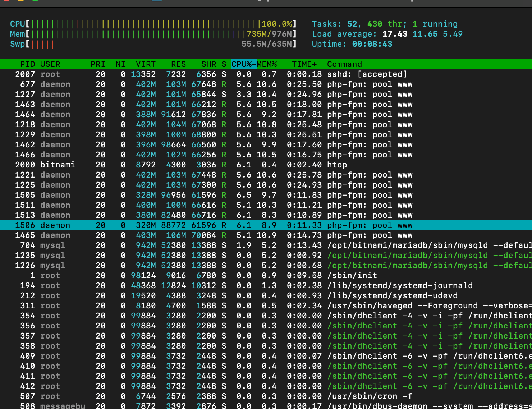532x409 pixels.
Task: Select dhclient thread row PID 410
Action: [x=266, y=366]
